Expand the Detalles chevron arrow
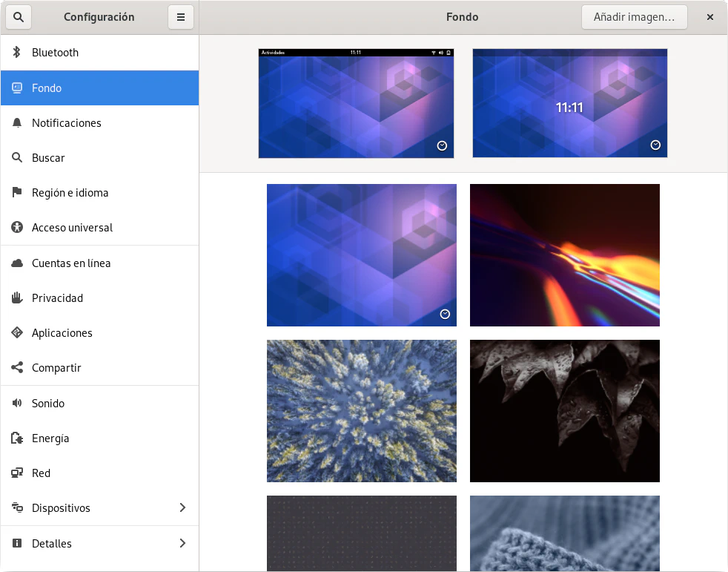The image size is (728, 572). [182, 544]
